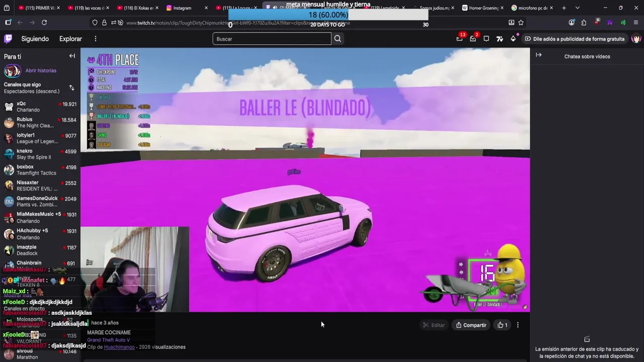Open boxbox channel in sidebar
644x362 pixels.
click(x=40, y=170)
